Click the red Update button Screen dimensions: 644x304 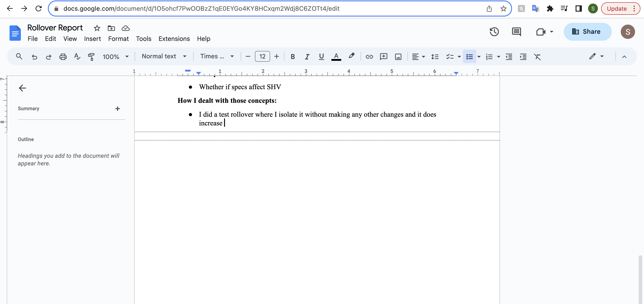tap(617, 9)
